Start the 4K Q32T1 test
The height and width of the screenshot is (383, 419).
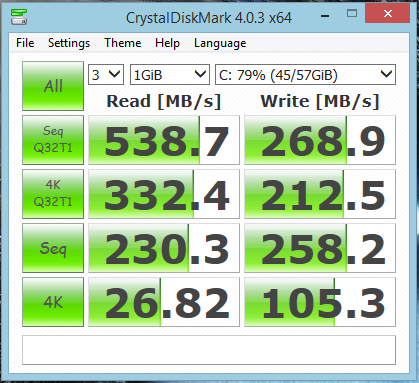(x=53, y=194)
